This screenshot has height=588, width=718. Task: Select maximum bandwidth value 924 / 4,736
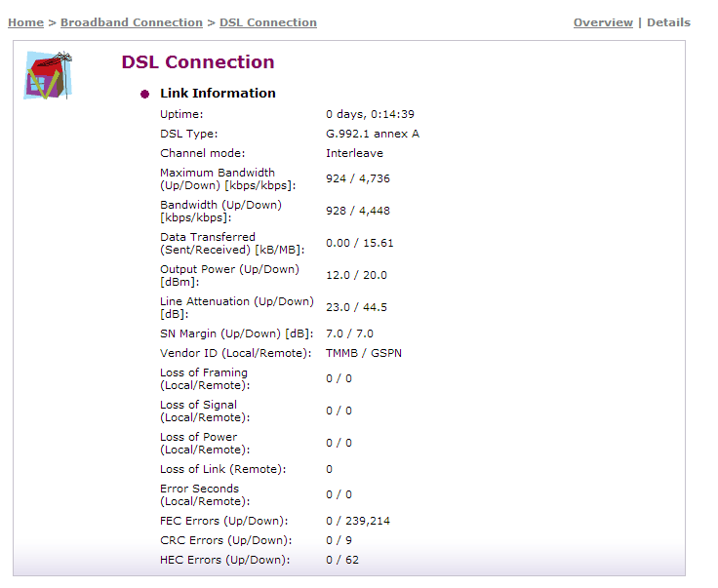[358, 178]
